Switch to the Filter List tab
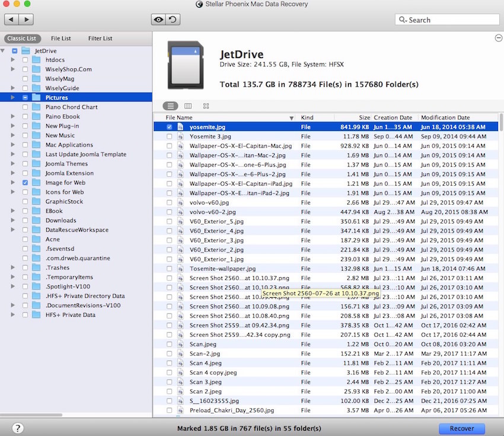504x436 pixels. click(100, 39)
